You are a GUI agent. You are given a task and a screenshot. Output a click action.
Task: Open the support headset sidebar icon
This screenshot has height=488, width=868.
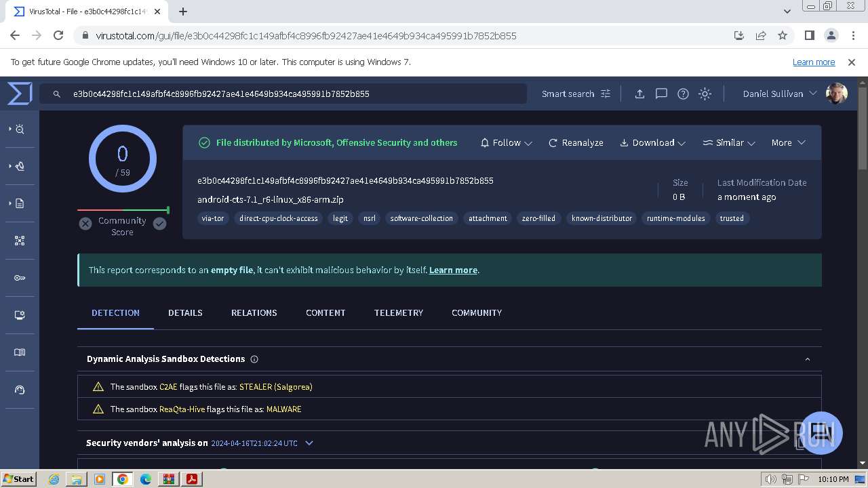click(x=20, y=390)
